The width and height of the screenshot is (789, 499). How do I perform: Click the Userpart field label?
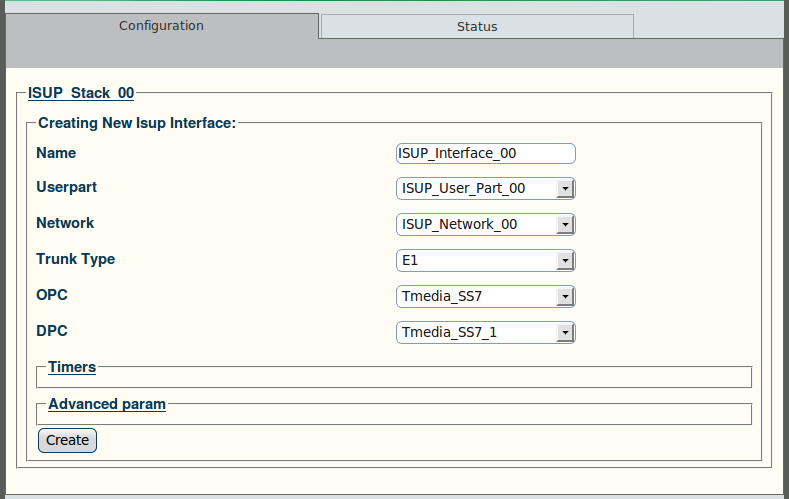point(66,187)
